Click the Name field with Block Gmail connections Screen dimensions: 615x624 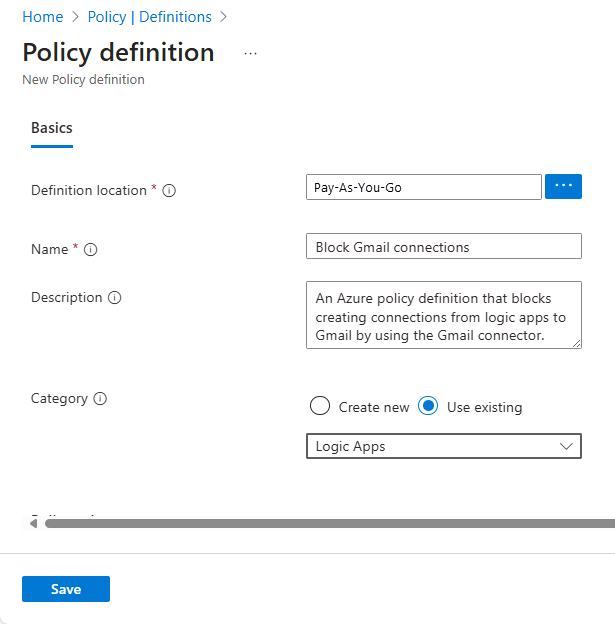coord(443,246)
